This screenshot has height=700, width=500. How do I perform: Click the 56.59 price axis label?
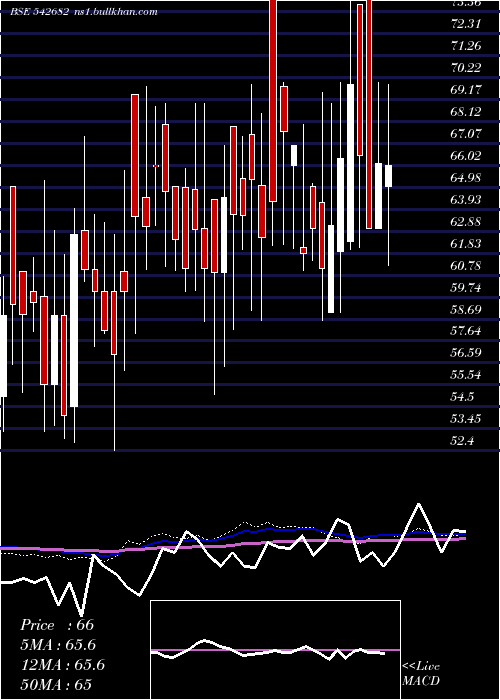coord(467,353)
